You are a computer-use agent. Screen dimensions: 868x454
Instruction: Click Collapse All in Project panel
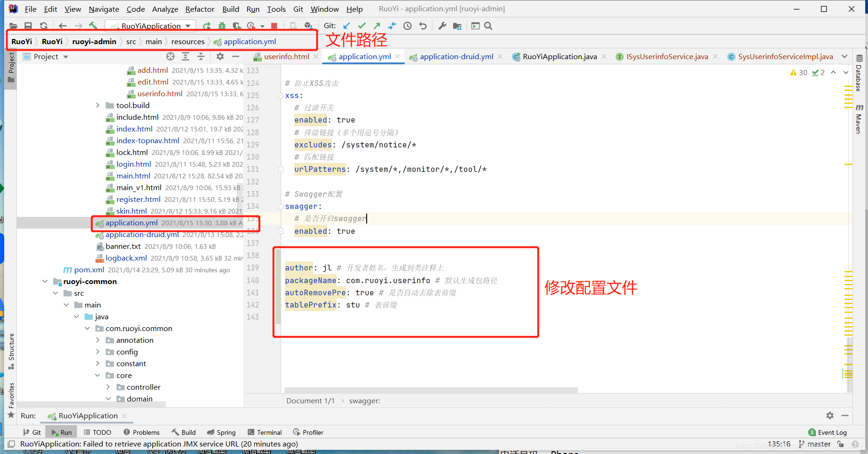(x=201, y=56)
